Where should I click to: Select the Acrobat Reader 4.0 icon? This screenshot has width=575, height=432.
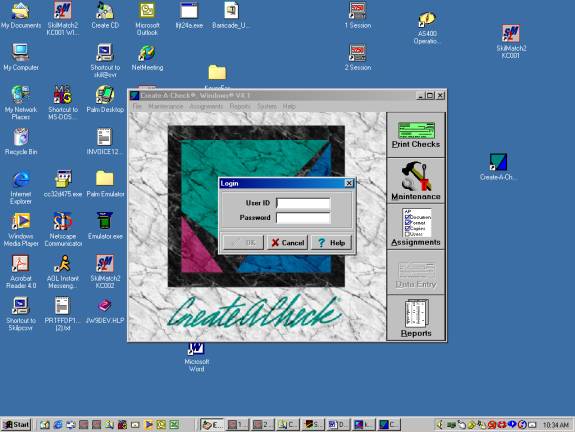(21, 271)
